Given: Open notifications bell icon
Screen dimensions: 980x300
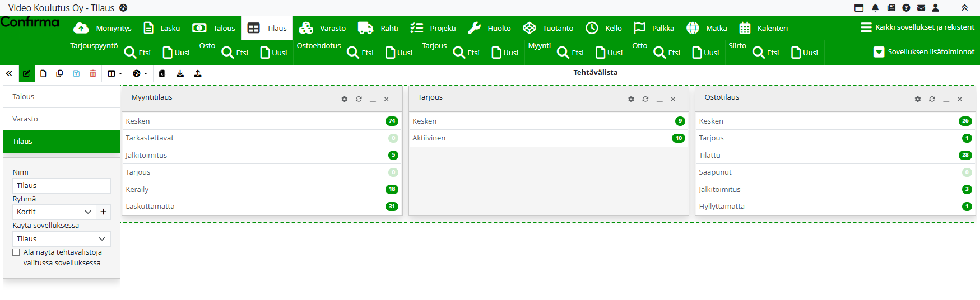Looking at the screenshot, I should 875,8.
